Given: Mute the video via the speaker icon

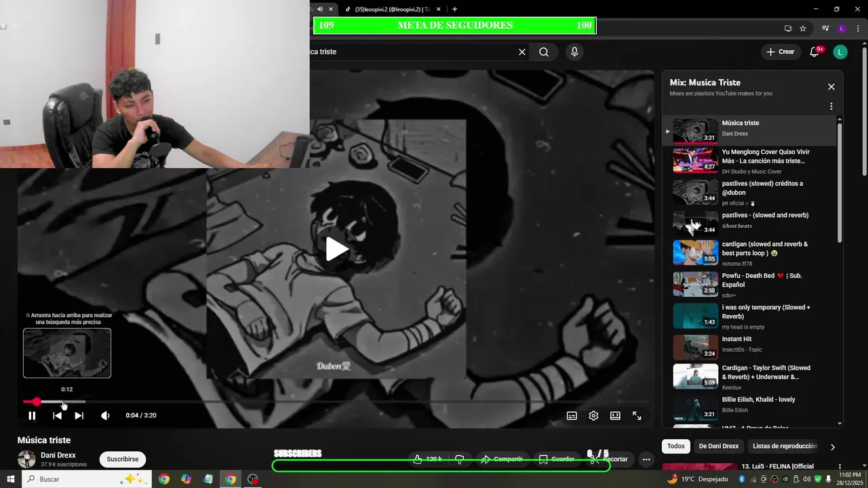Looking at the screenshot, I should coord(105,415).
